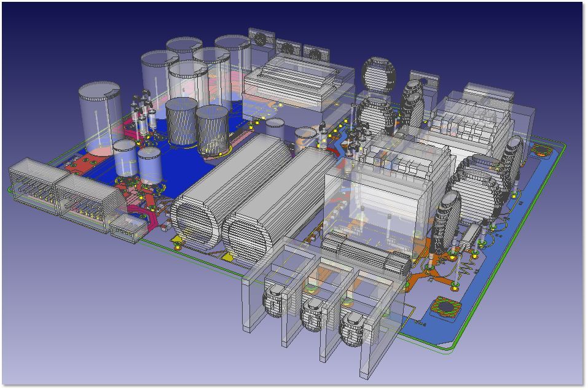Screen dimensions: 588x390
Task: Click the mounting hole pad at top-right corner
Action: pos(541,150)
